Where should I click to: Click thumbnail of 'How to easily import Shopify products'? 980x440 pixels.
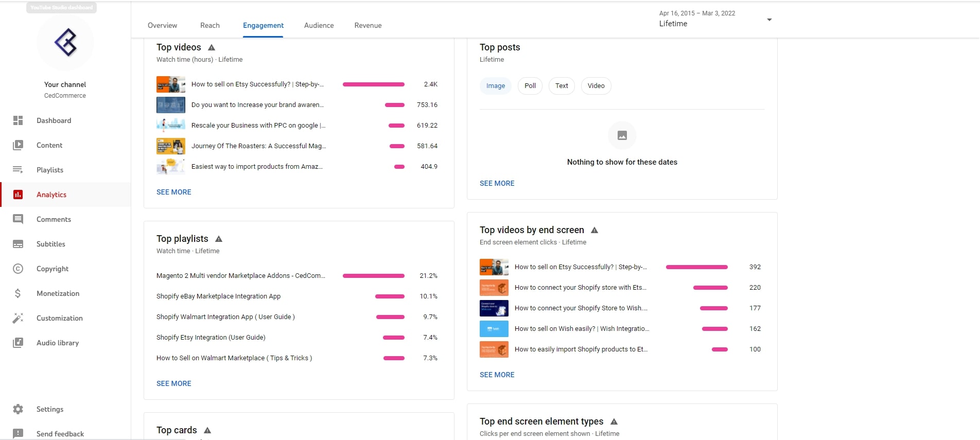pos(494,349)
